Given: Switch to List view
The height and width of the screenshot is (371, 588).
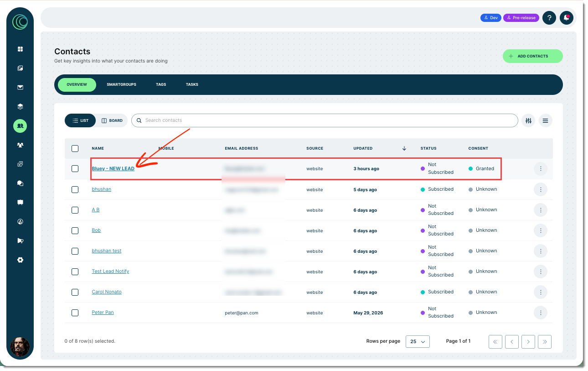Looking at the screenshot, I should [x=80, y=120].
